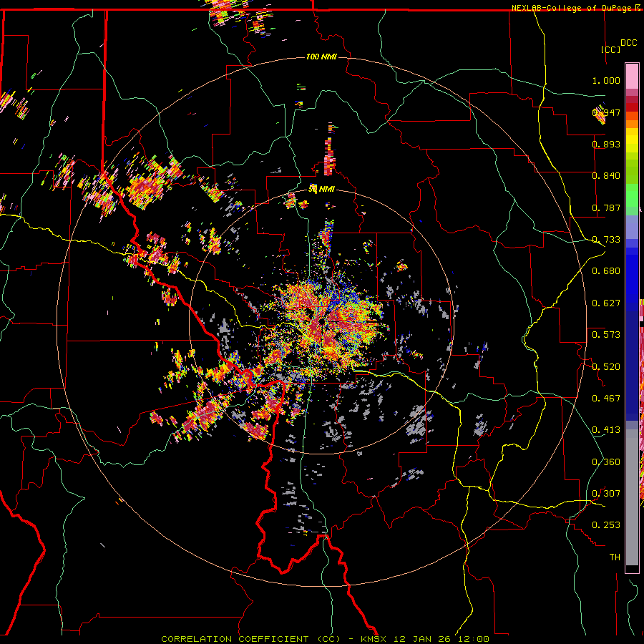Pick the bright green segment of color bar

(x=632, y=195)
